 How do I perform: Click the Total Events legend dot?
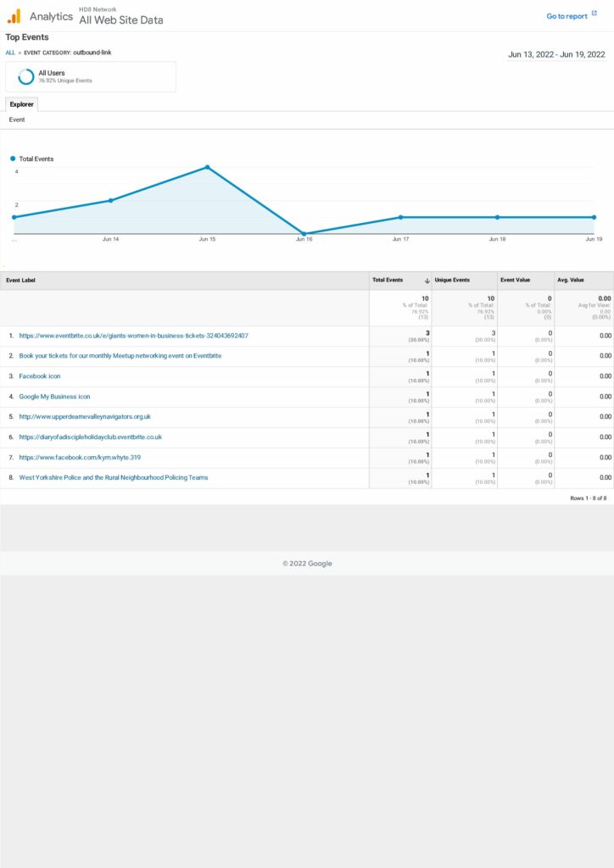(x=13, y=159)
